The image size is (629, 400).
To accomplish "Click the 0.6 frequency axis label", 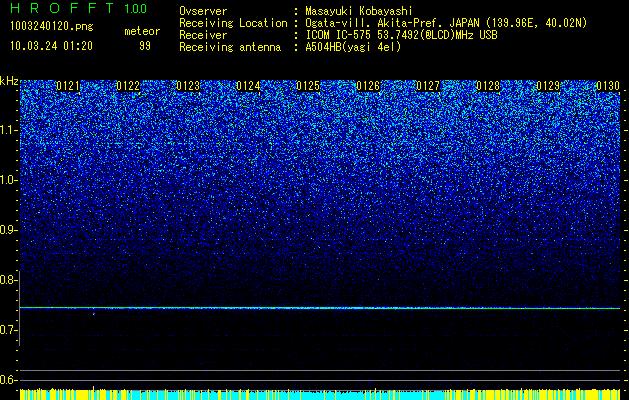I will tap(8, 380).
